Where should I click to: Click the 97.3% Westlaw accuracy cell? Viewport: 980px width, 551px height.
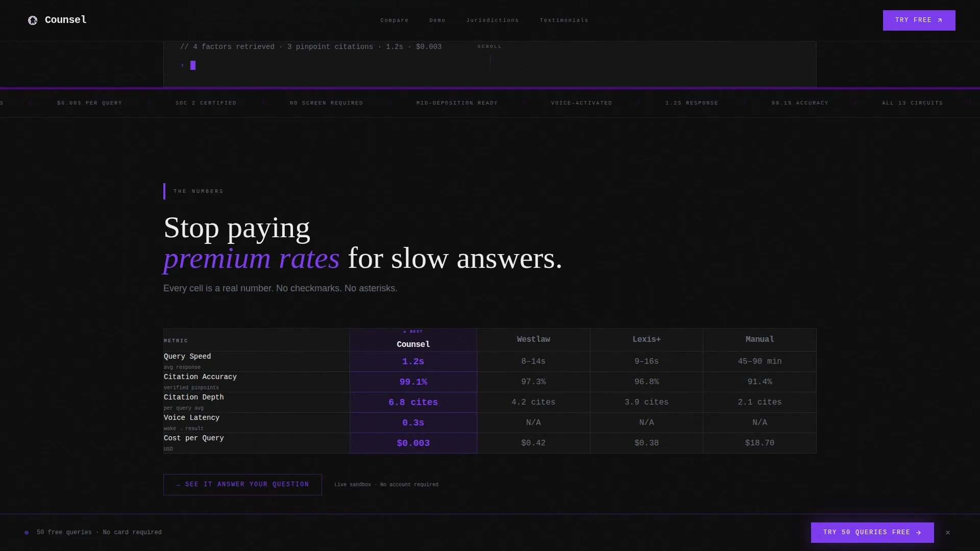click(x=533, y=382)
